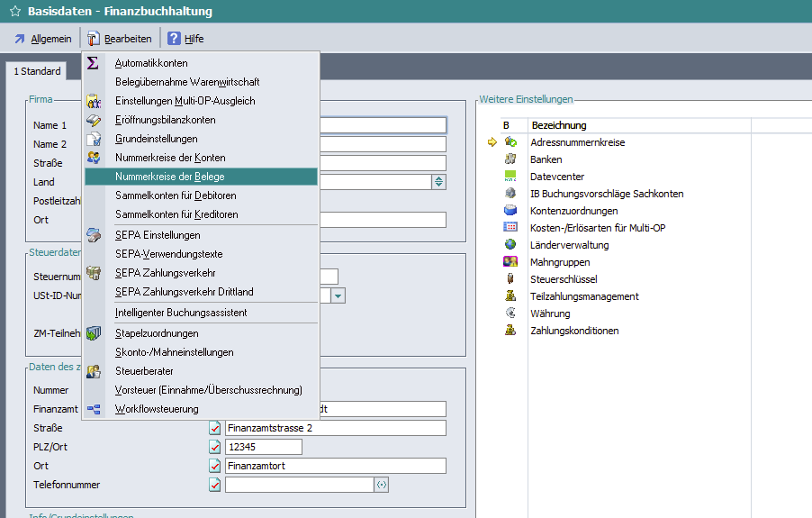Open the USt-ID-Nummer dropdown arrow
Screen dimensions: 812x518
338,295
